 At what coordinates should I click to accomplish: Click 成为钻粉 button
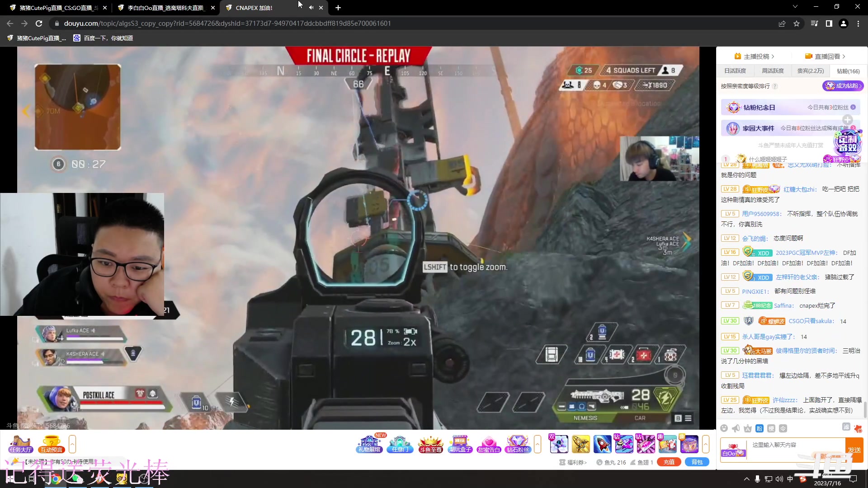[843, 86]
